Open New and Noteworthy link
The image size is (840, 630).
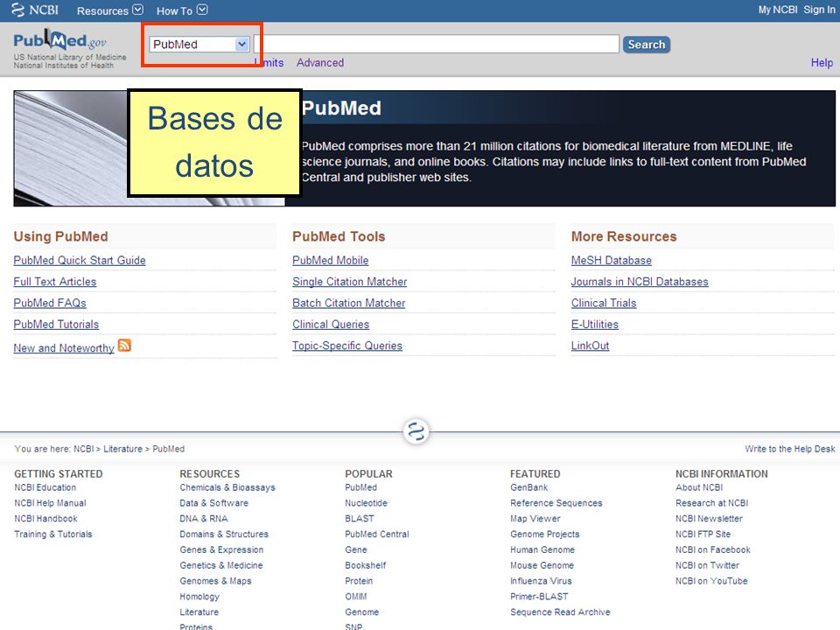(64, 348)
